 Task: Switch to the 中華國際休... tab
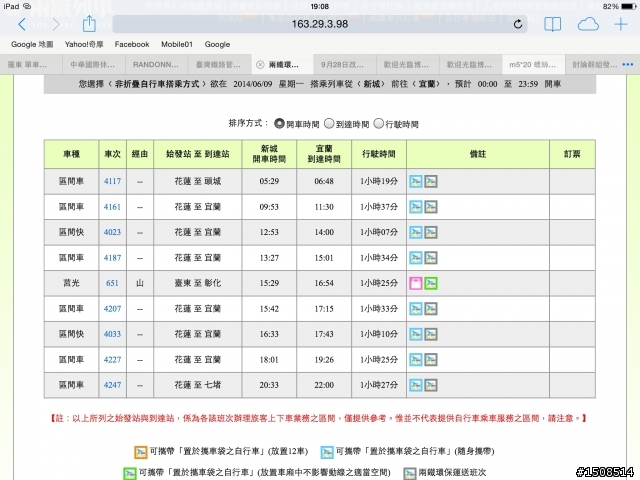[94, 64]
